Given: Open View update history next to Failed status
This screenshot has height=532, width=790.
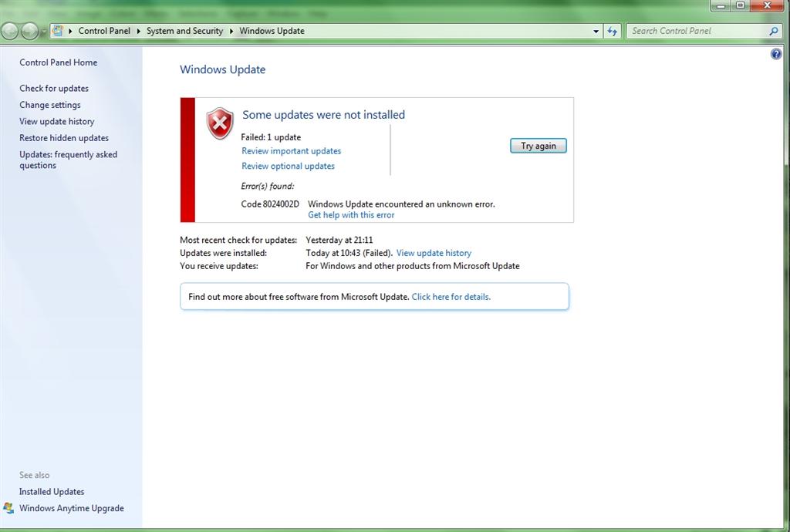Looking at the screenshot, I should coord(434,253).
